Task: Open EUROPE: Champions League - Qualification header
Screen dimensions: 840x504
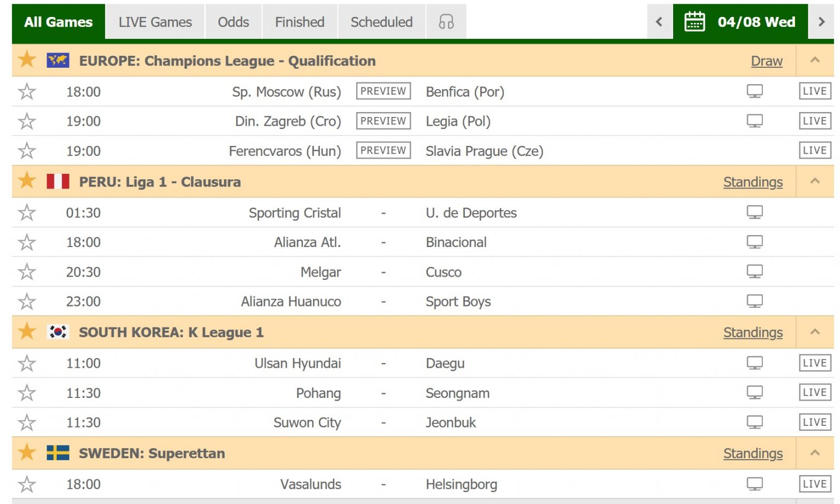Action: click(x=227, y=61)
